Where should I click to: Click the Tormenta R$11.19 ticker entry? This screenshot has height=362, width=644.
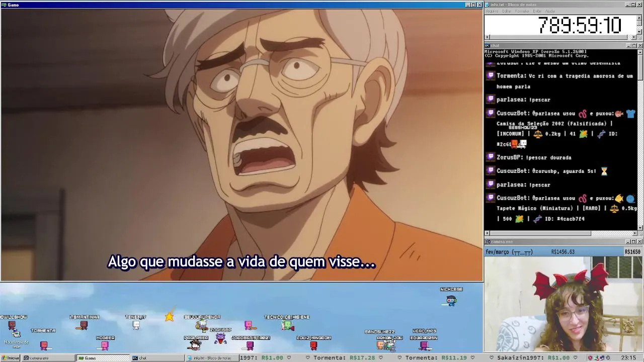tap(437, 358)
